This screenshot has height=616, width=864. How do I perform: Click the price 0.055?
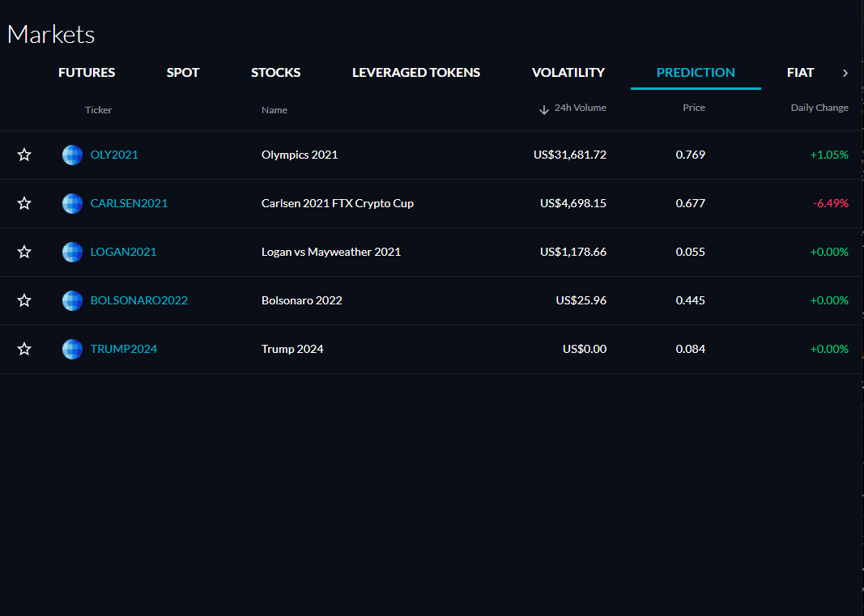pyautogui.click(x=691, y=252)
